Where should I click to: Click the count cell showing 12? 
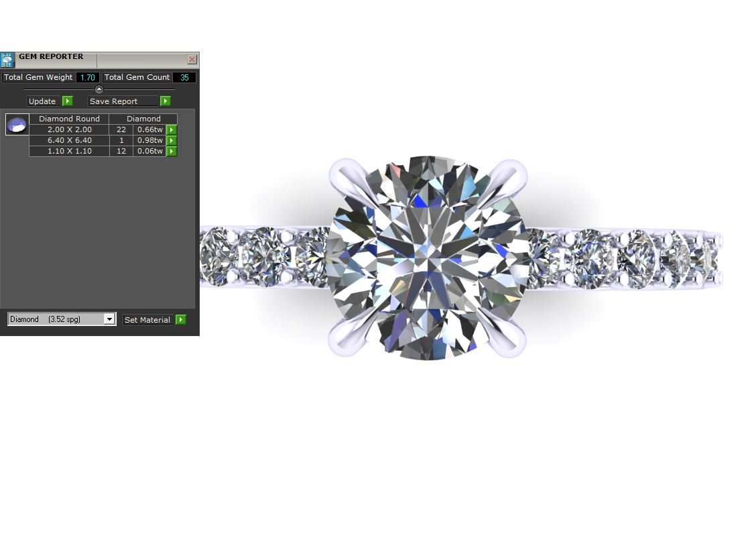121,151
